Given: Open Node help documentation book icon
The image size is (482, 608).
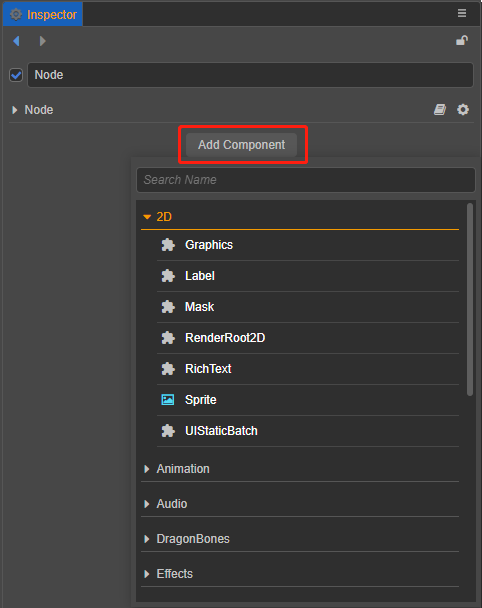Looking at the screenshot, I should pyautogui.click(x=440, y=110).
